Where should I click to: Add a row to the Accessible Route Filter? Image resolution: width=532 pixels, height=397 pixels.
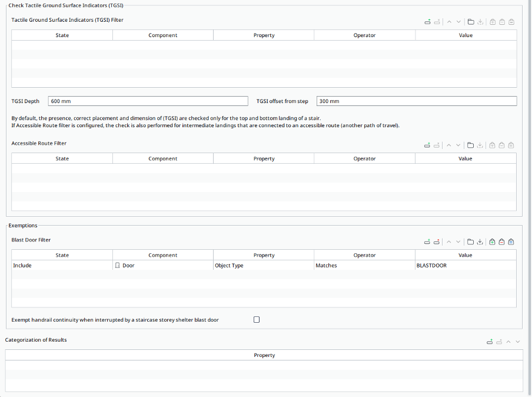[x=427, y=145]
